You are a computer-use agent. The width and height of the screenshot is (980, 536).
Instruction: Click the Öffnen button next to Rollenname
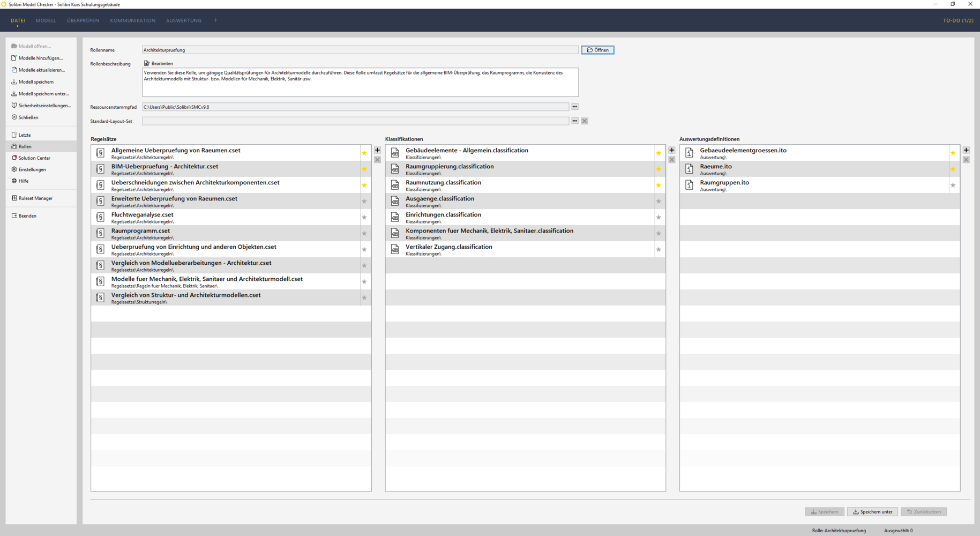coord(598,50)
